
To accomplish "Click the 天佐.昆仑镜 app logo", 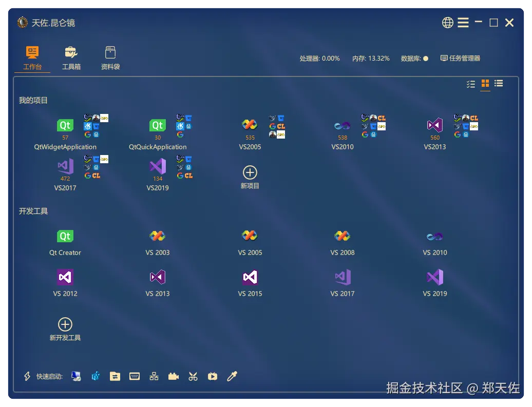I will 23,23.
